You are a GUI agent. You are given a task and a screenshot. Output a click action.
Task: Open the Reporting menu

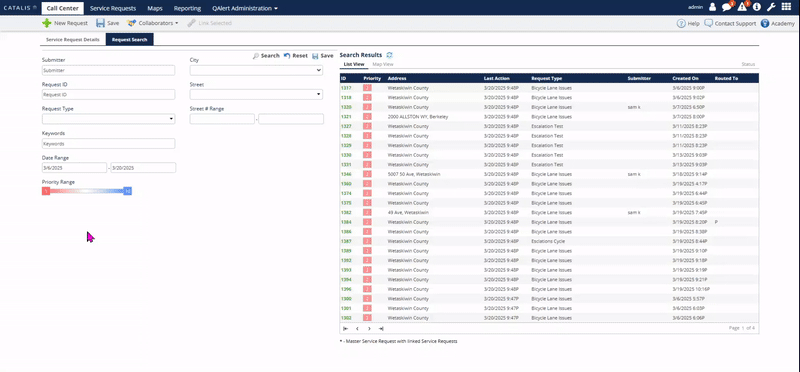187,8
